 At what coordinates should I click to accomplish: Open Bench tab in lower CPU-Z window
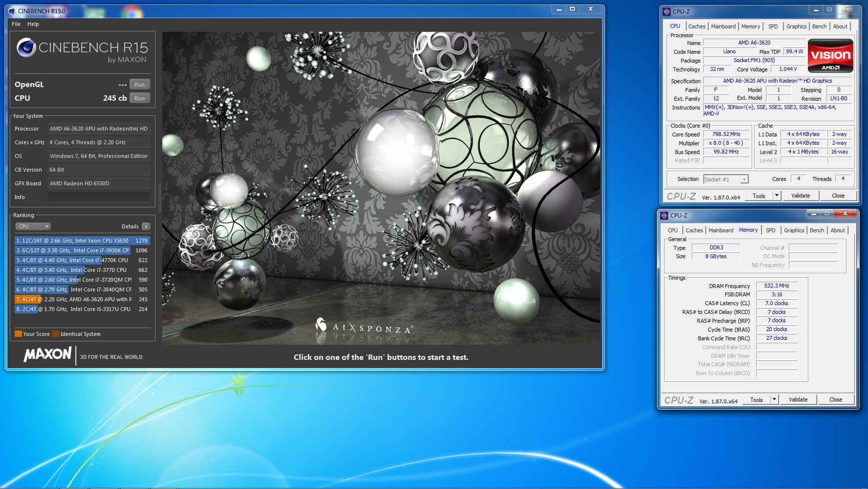817,230
